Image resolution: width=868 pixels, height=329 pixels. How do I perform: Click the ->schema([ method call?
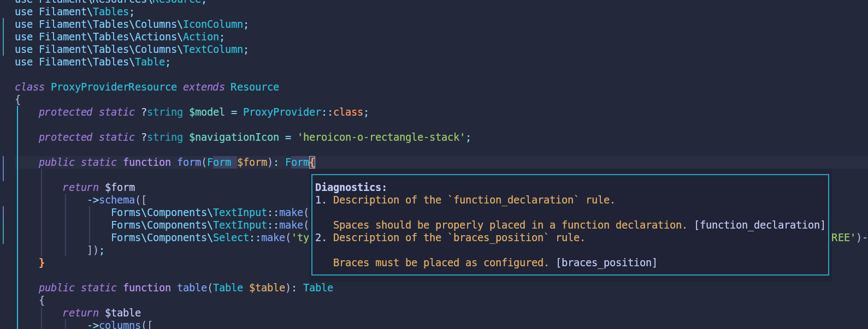117,200
